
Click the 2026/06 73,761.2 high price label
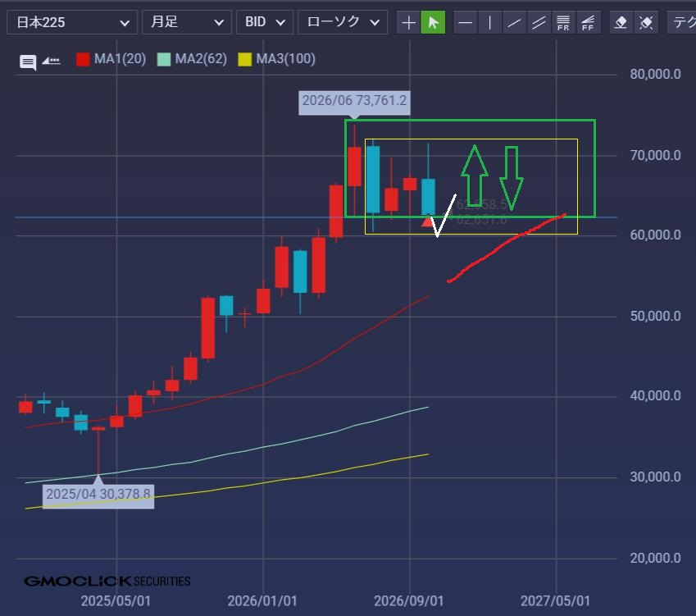tap(354, 101)
